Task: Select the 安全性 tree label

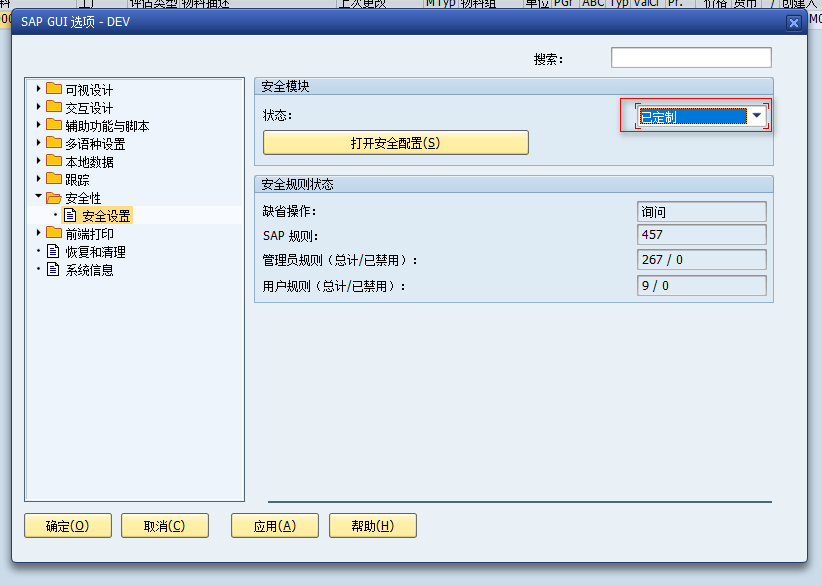Action: (83, 198)
